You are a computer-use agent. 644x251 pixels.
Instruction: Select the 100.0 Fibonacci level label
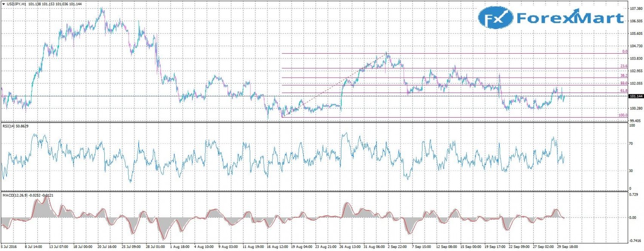[x=623, y=115]
